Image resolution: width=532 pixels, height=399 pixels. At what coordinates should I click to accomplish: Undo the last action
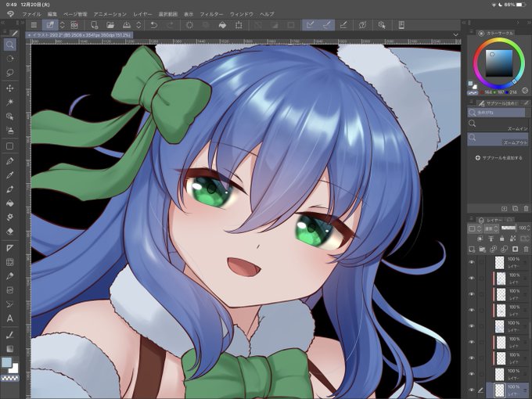pyautogui.click(x=153, y=25)
